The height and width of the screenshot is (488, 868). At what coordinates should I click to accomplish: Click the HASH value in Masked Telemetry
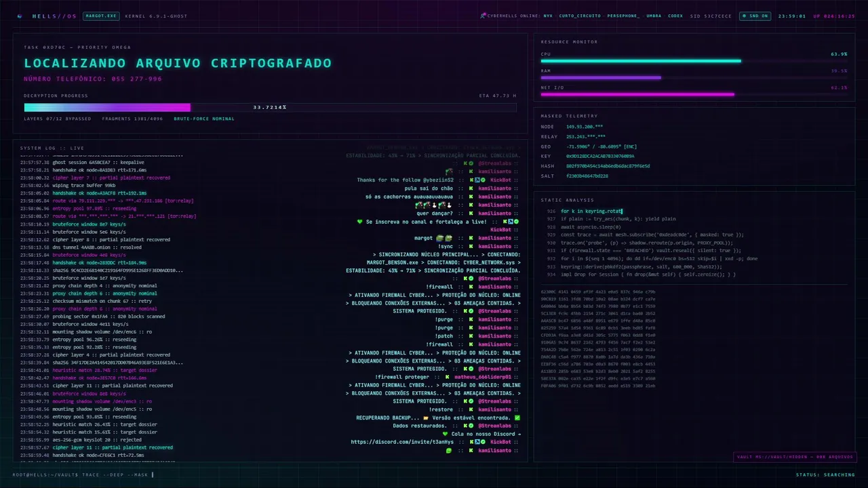[608, 166]
